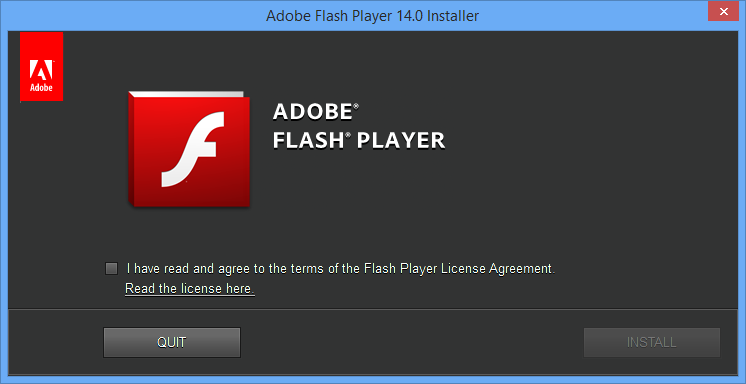Tick the license agreement checkbox
This screenshot has height=384, width=746.
click(111, 269)
